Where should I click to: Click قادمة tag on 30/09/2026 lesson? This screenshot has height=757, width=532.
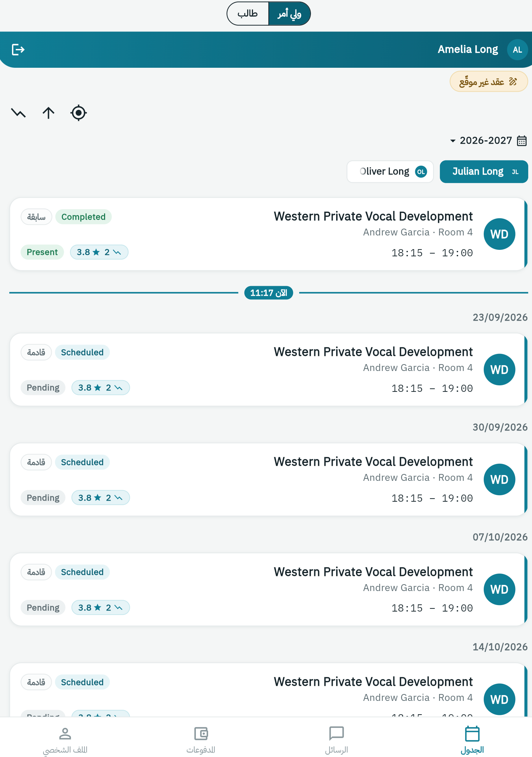[x=36, y=462]
